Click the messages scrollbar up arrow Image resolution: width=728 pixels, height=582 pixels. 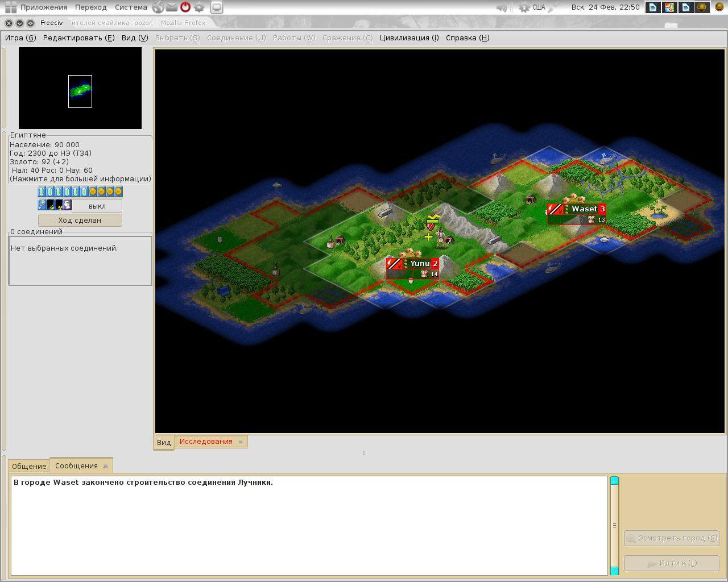614,481
